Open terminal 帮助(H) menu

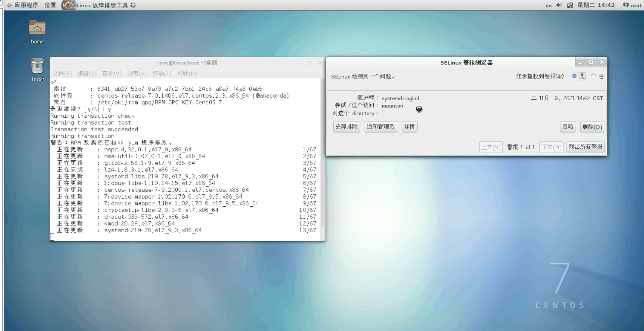187,74
